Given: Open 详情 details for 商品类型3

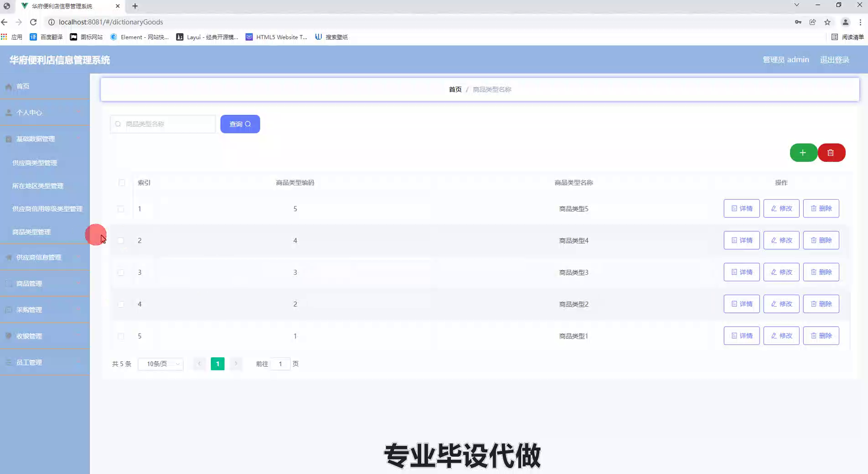Looking at the screenshot, I should (742, 272).
